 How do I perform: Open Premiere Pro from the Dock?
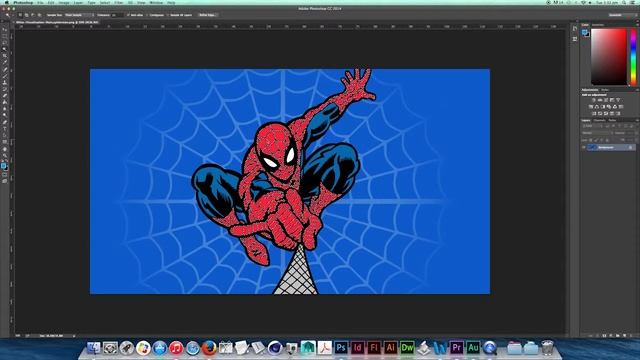click(x=456, y=348)
